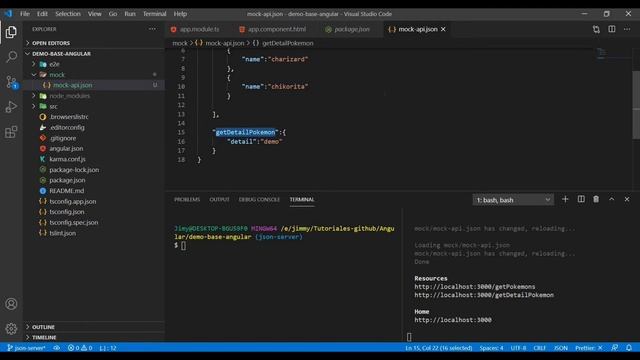Open the Search view in activity bar

(11, 56)
